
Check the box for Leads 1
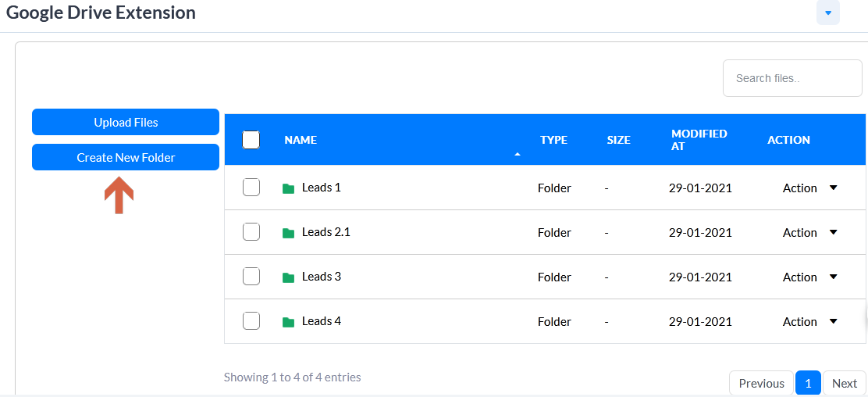pyautogui.click(x=251, y=188)
